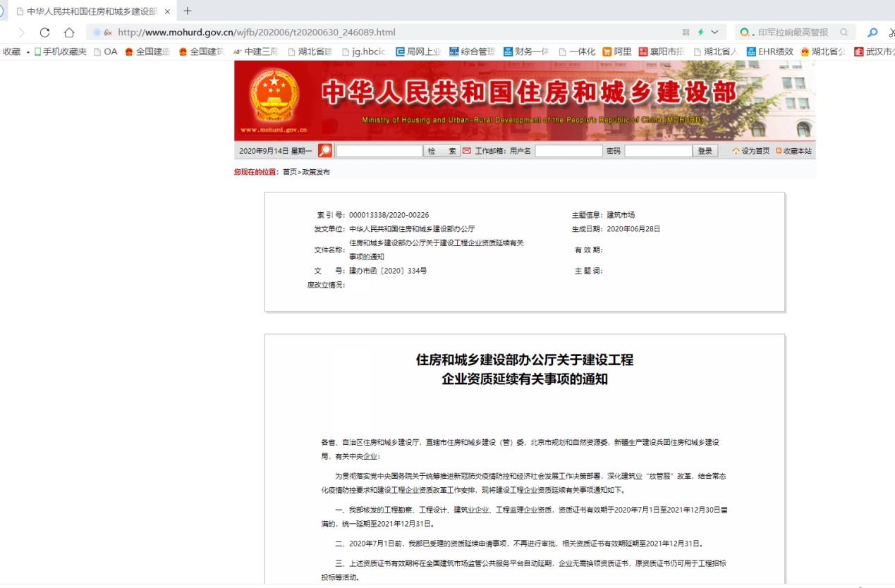Click the red envelope work email icon
Image resolution: width=895 pixels, height=588 pixels.
click(x=467, y=151)
